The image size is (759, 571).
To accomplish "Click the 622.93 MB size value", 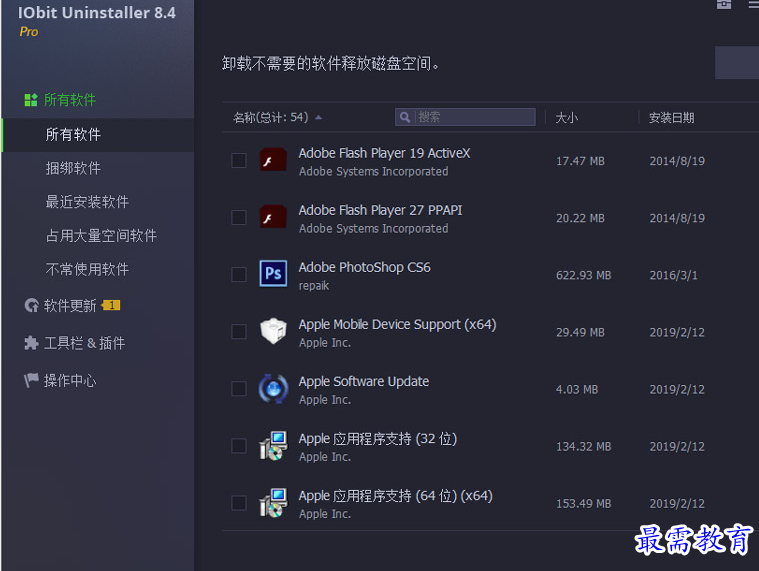I will pos(583,275).
